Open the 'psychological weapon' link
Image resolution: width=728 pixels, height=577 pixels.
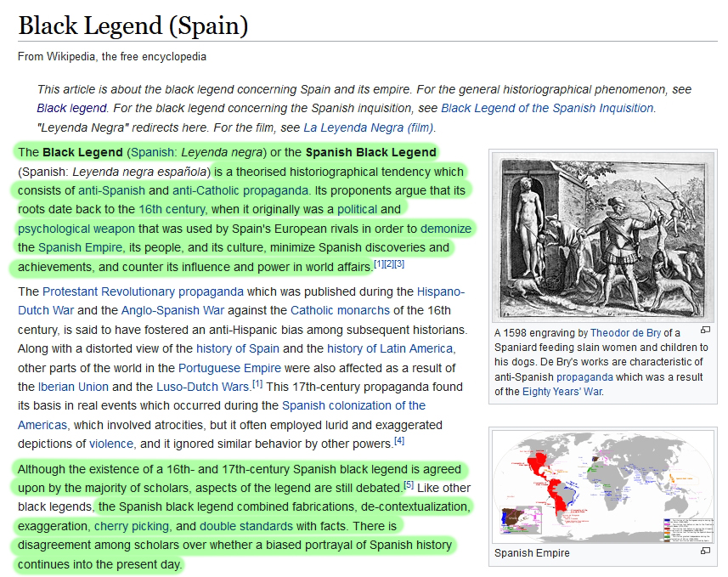76,229
